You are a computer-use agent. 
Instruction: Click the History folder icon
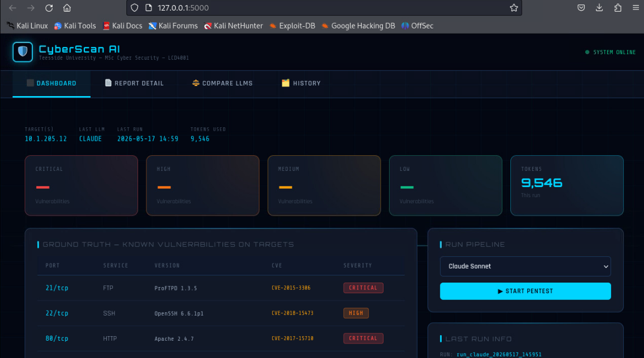tap(286, 83)
